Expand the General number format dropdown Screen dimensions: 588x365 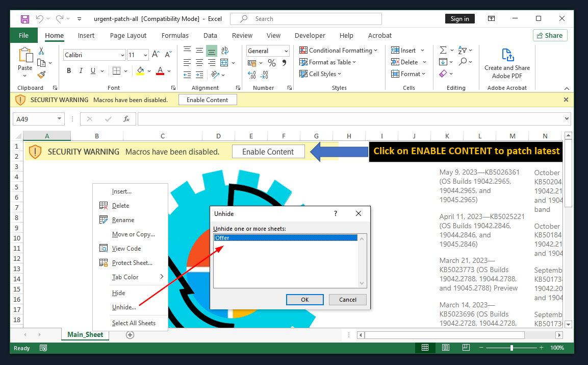(x=286, y=51)
